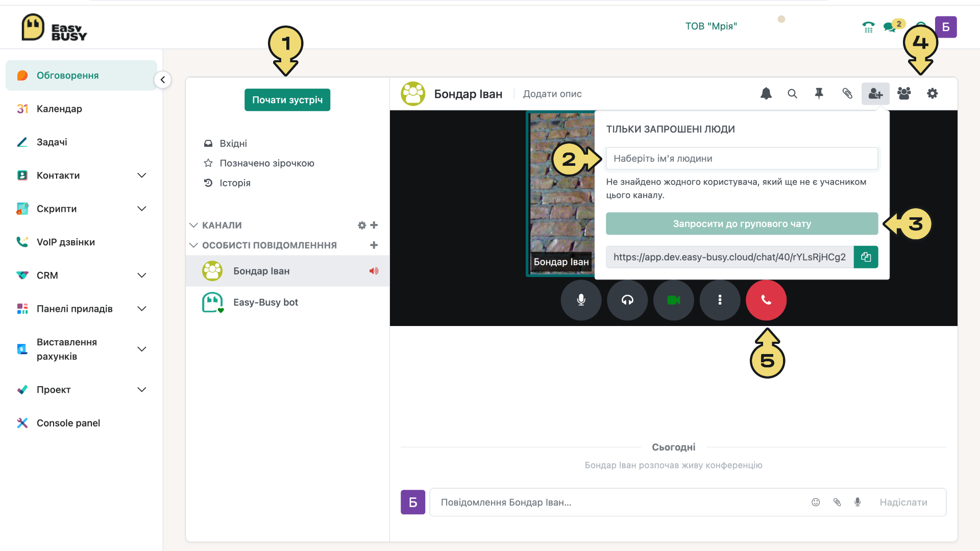Toggle the green camera video button
Image resolution: width=980 pixels, height=551 pixels.
pos(674,300)
